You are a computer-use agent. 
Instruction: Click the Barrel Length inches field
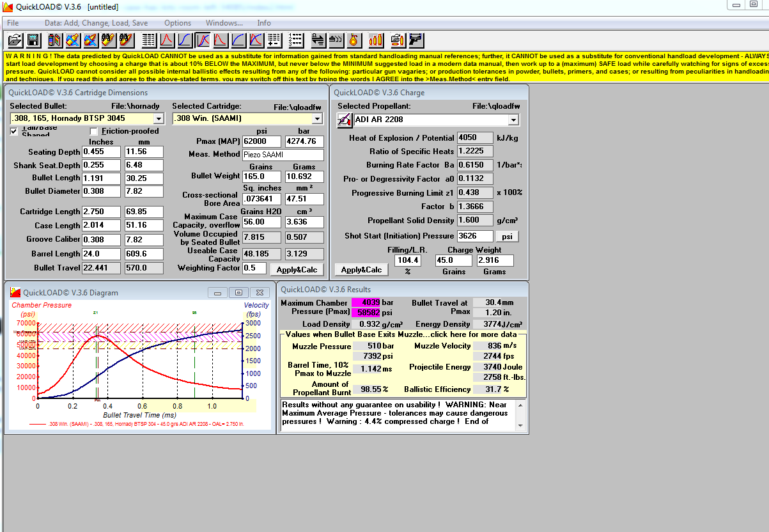click(101, 254)
